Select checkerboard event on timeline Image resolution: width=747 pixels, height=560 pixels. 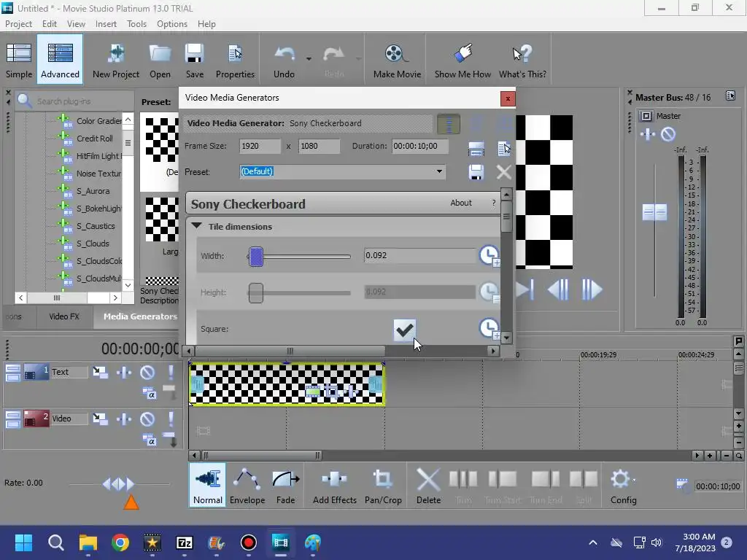(x=287, y=384)
